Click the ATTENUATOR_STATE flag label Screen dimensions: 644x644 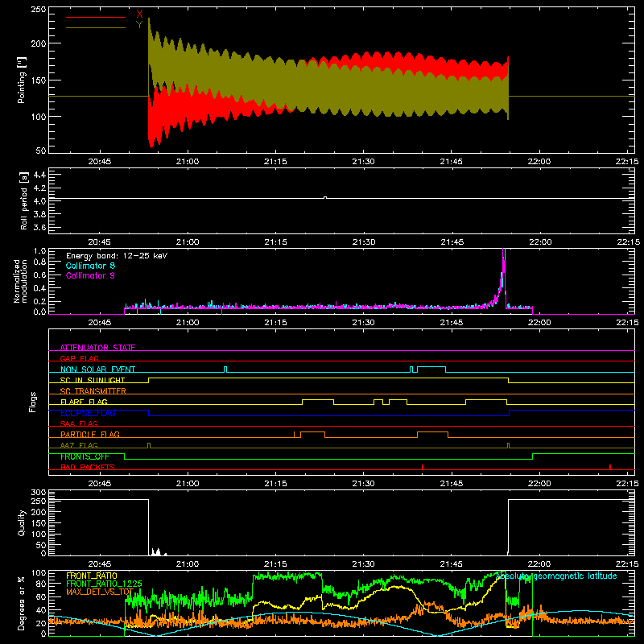tap(97, 348)
